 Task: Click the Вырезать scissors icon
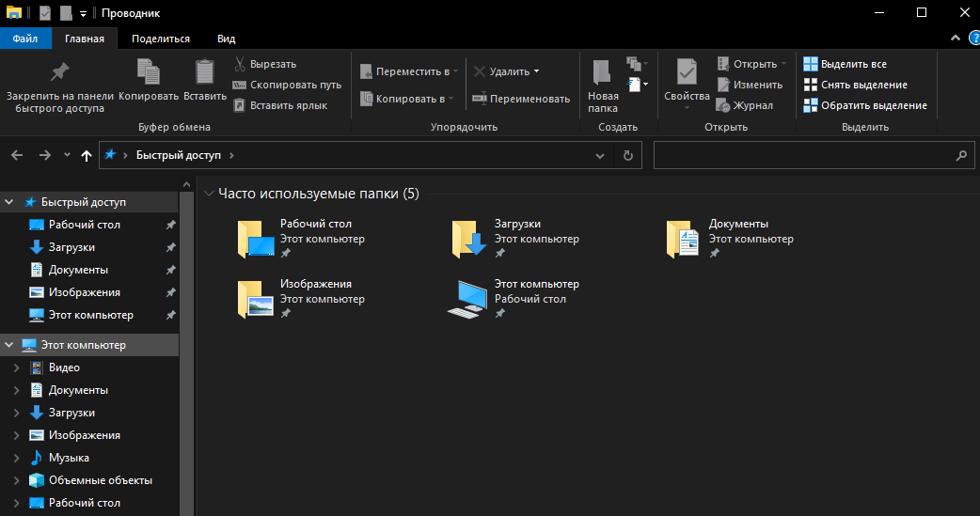coord(240,64)
